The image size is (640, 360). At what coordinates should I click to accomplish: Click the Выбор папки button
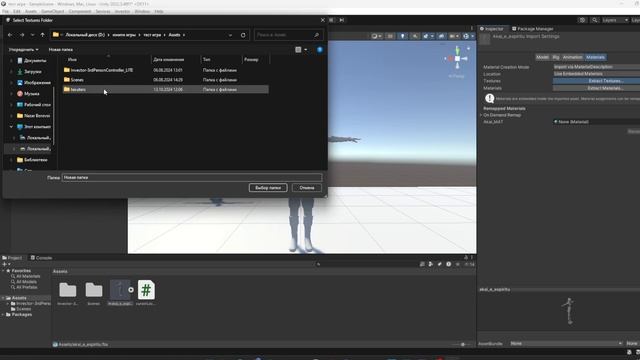point(268,188)
